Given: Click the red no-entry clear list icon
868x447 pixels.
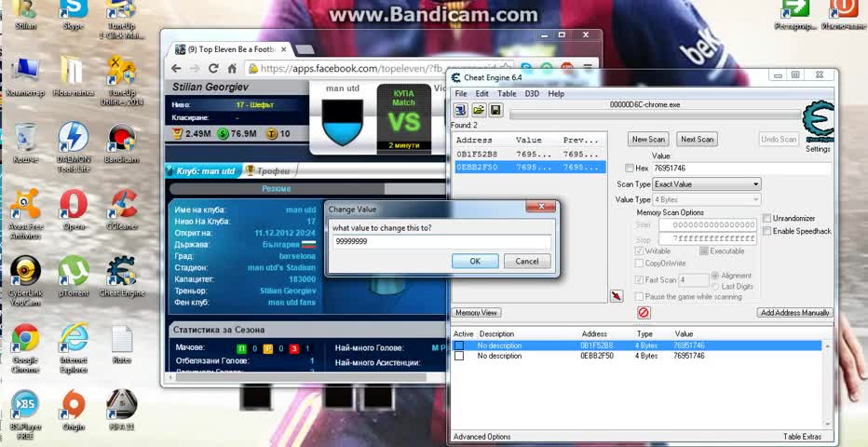Looking at the screenshot, I should click(x=644, y=313).
